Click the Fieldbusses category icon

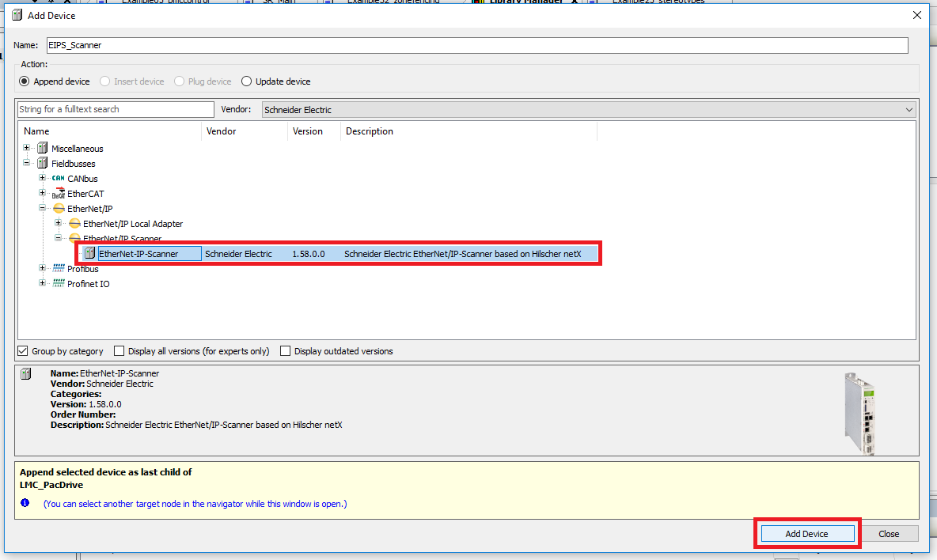tap(42, 164)
